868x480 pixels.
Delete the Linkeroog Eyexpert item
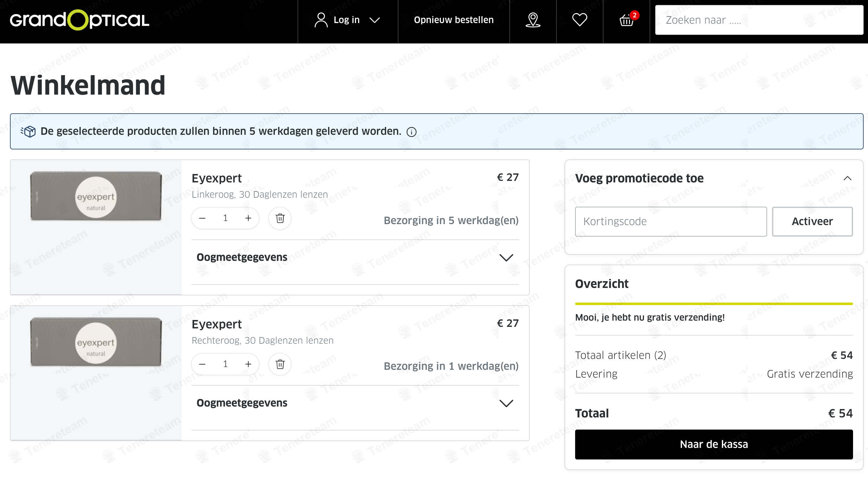coord(280,219)
